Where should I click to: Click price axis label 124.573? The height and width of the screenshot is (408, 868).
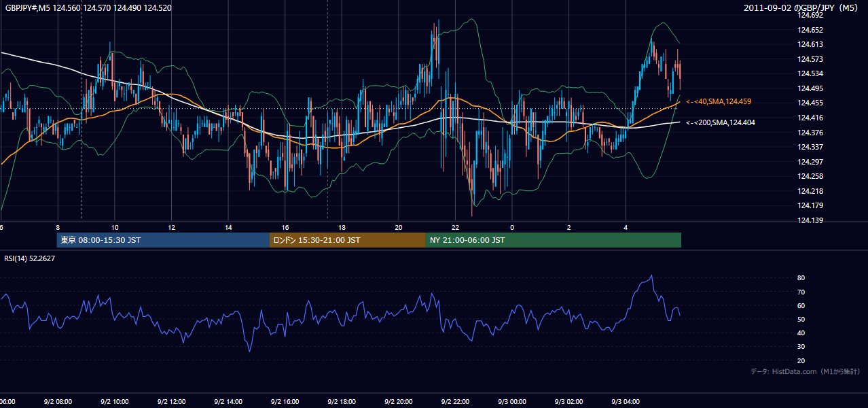pyautogui.click(x=810, y=59)
